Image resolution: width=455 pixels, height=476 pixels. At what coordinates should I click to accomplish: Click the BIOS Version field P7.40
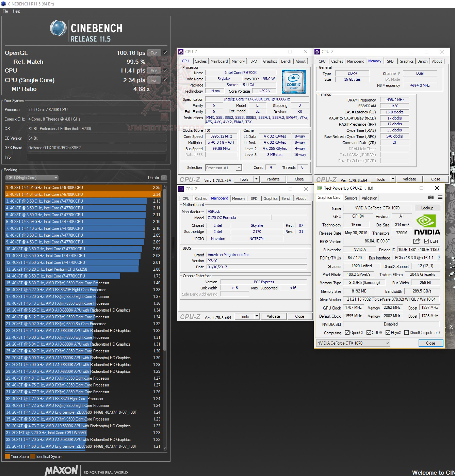257,261
